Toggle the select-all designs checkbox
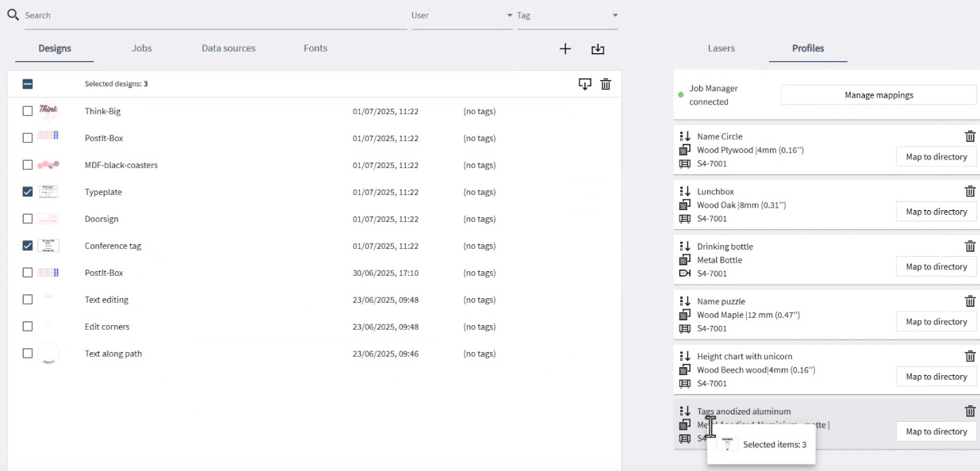The width and height of the screenshot is (980, 471). pyautogui.click(x=28, y=84)
